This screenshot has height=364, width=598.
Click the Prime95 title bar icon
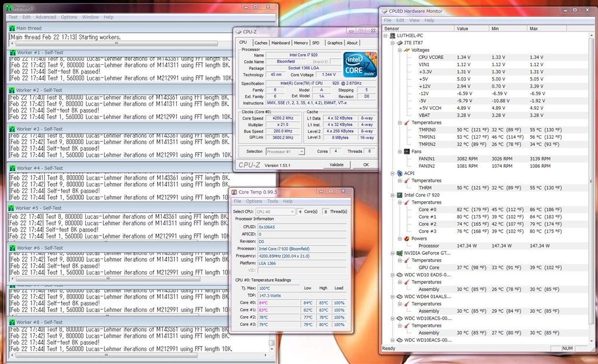9,8
